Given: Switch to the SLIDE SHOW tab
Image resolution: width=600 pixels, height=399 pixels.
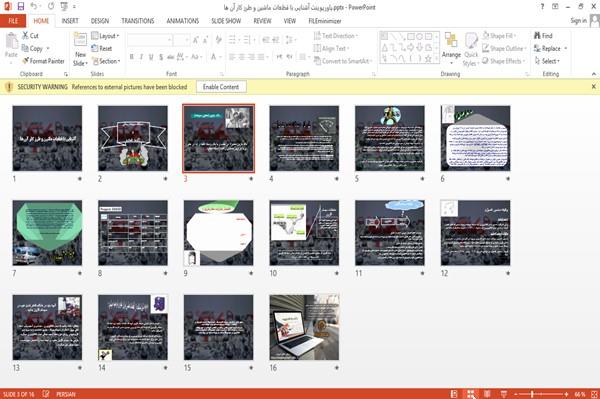Looking at the screenshot, I should (x=226, y=21).
